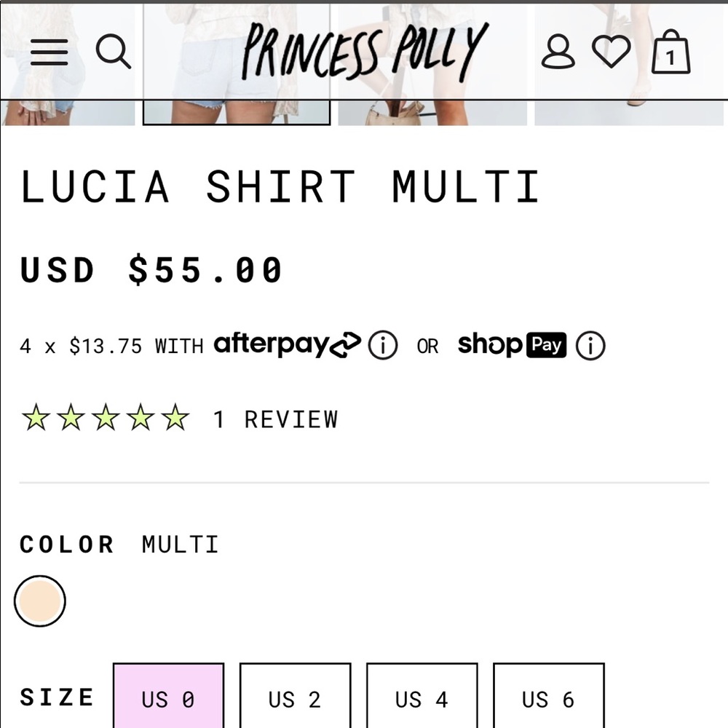Open the search magnifier icon
The height and width of the screenshot is (728, 728).
pos(114,51)
